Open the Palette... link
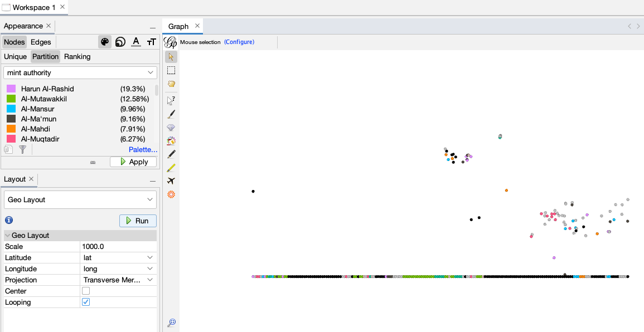The height and width of the screenshot is (332, 644). (143, 149)
